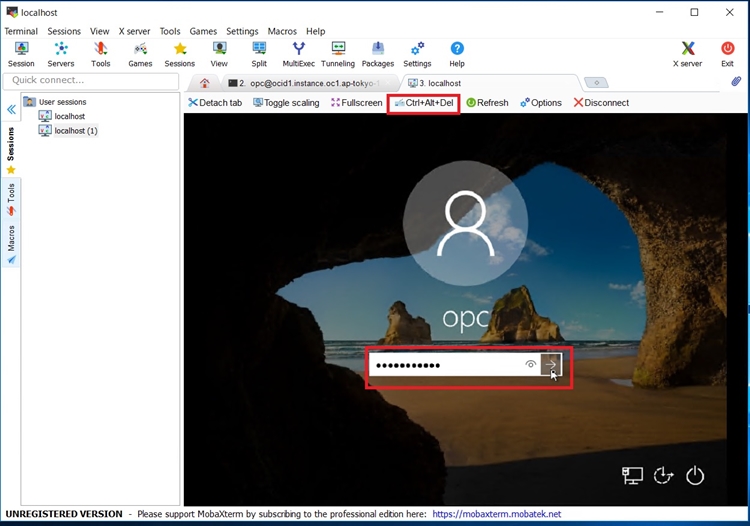The width and height of the screenshot is (750, 526).
Task: Toggle scaling of the remote display
Action: (286, 103)
